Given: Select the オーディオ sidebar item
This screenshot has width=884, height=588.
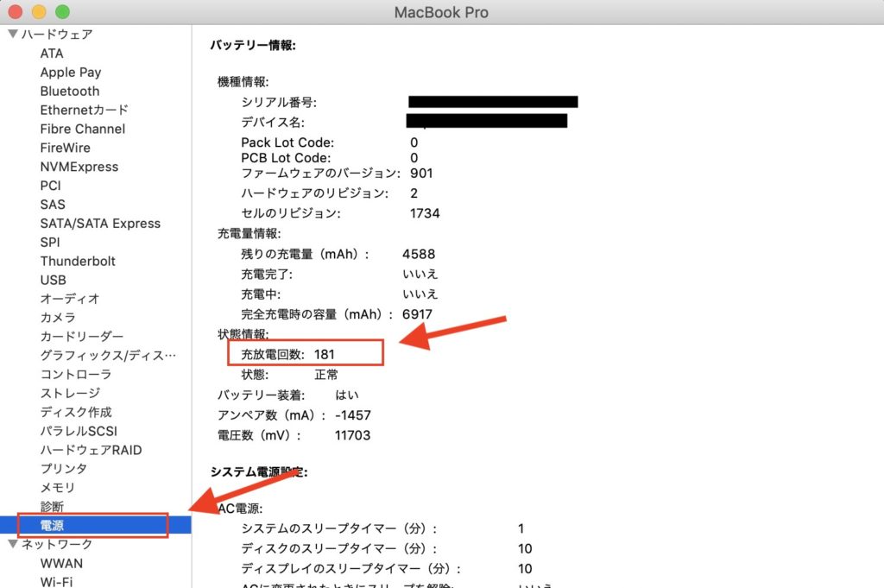Looking at the screenshot, I should 70,299.
